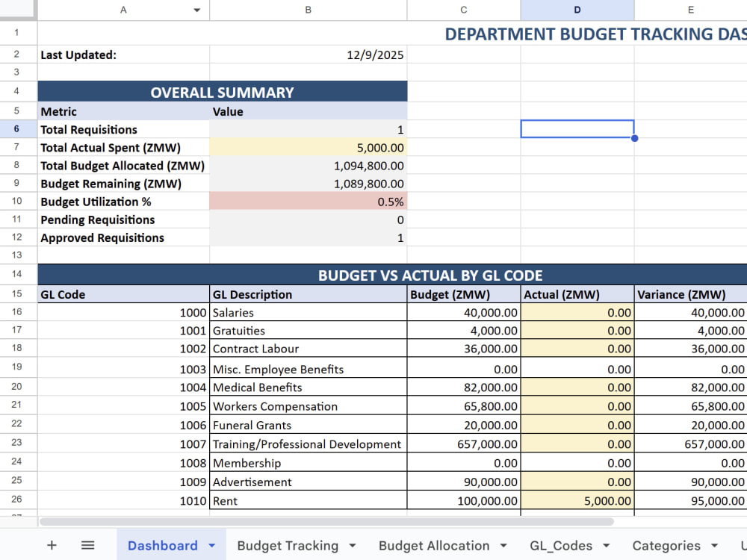
Task: Select column B header
Action: coord(309,10)
